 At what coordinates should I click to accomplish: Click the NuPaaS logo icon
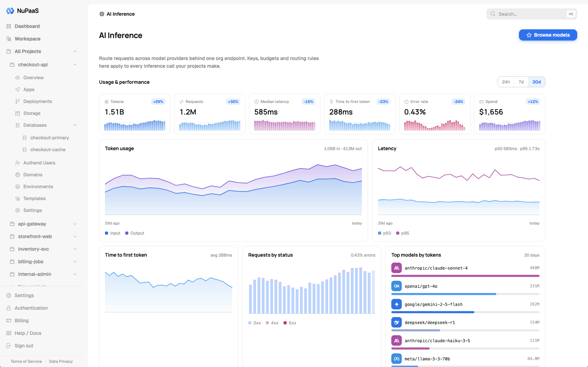pyautogui.click(x=10, y=11)
